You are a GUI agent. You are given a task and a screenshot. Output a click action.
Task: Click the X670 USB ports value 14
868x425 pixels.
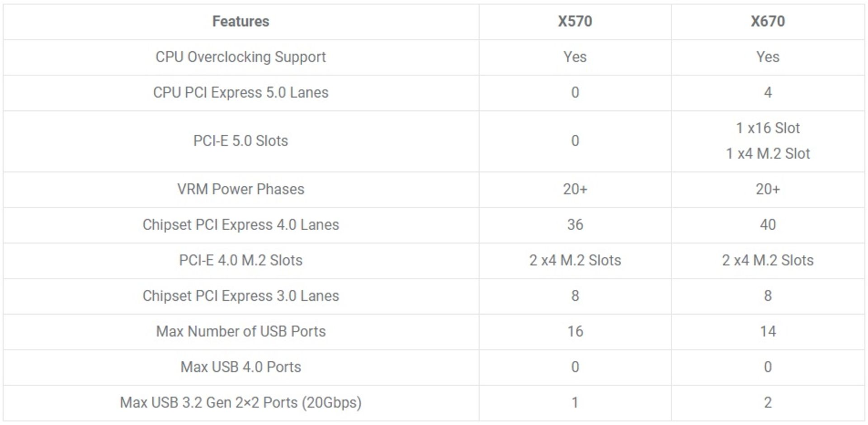(x=768, y=331)
